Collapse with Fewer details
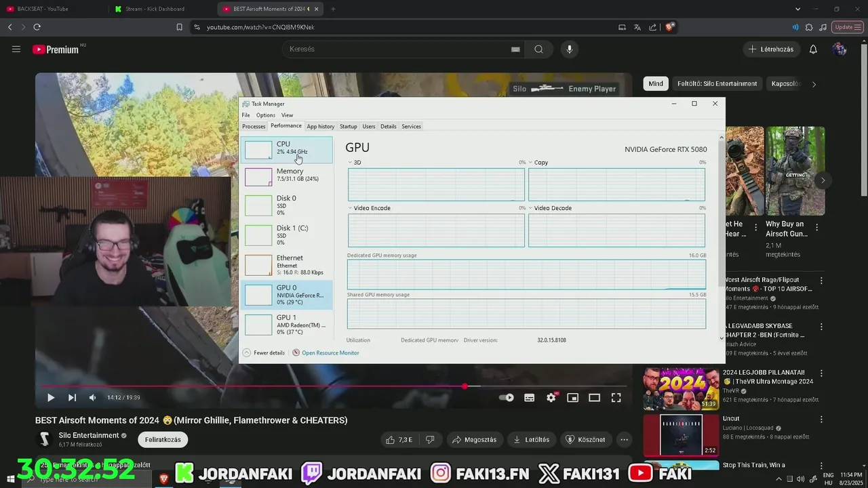868x488 pixels. (x=264, y=352)
